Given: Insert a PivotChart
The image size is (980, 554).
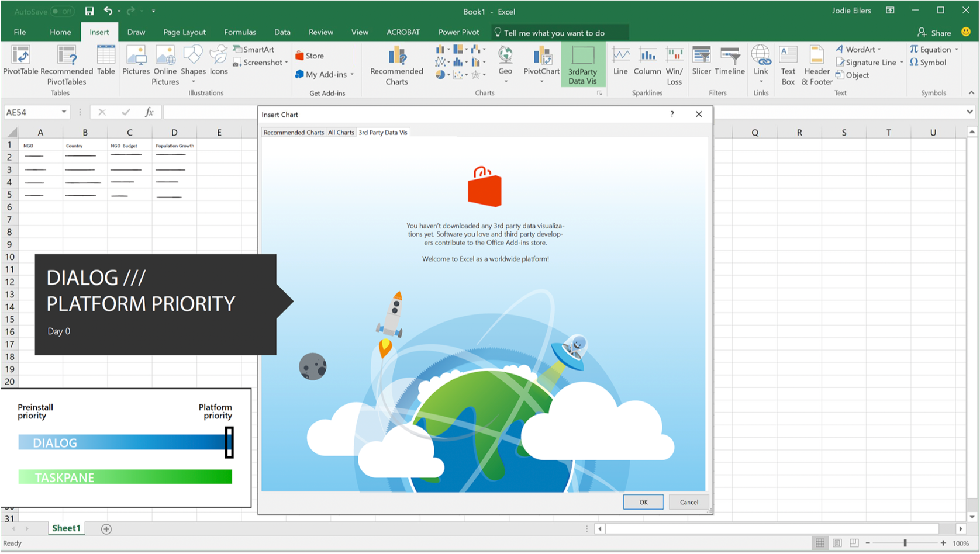Looking at the screenshot, I should click(541, 64).
